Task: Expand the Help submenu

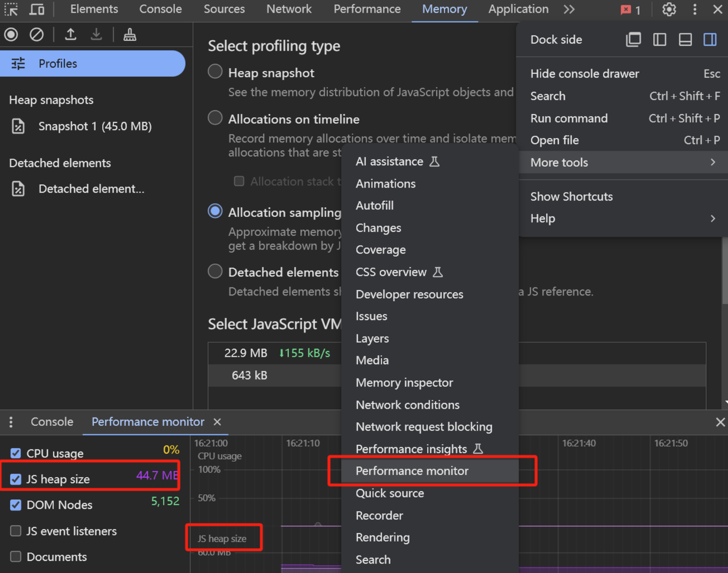Action: coord(623,219)
